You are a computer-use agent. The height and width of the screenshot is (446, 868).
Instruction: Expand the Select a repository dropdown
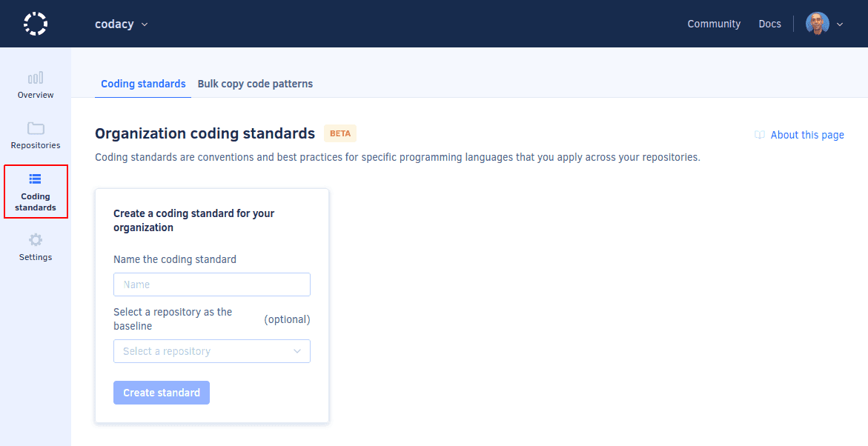point(211,350)
